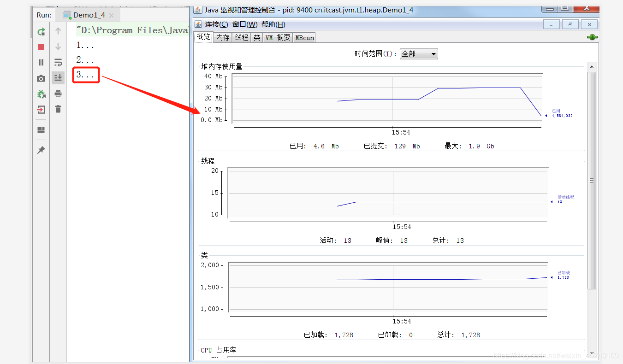Click the attach debugger bug icon
The image size is (623, 364).
click(x=41, y=94)
